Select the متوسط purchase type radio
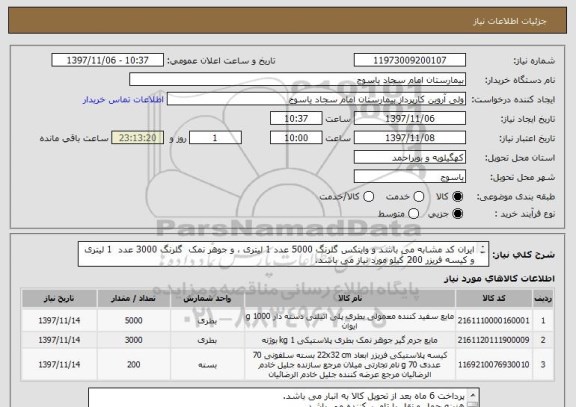Image resolution: width=576 pixels, height=407 pixels. (413, 214)
